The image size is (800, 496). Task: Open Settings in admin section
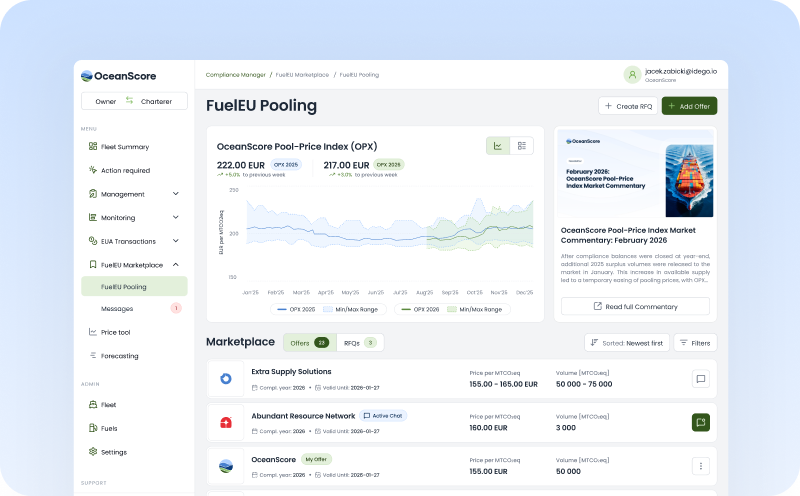[x=113, y=452]
